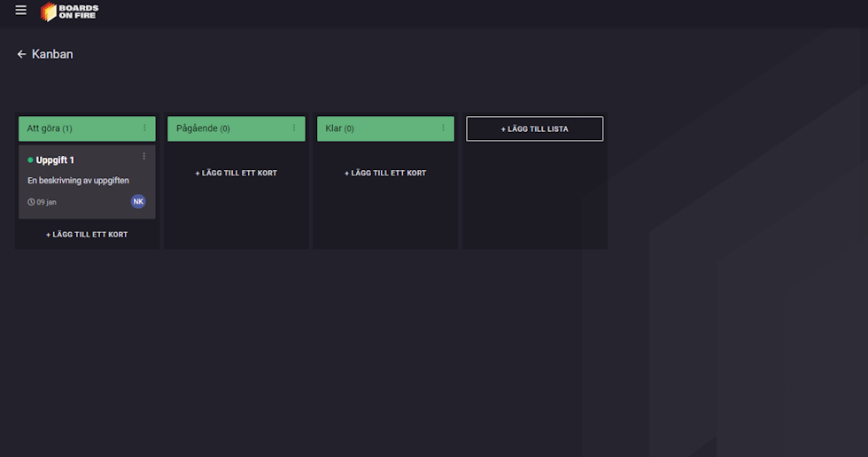Viewport: 868px width, 457px height.
Task: Open the Uppgift 1 card options menu
Action: click(143, 157)
